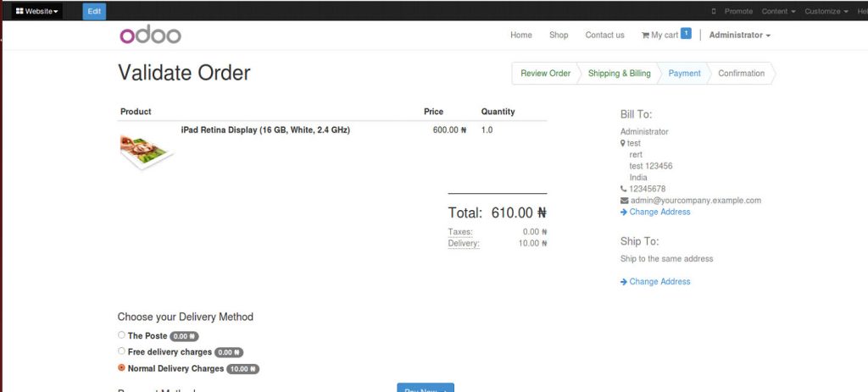Click the Price column header
Screen dimensions: 868x392
pos(433,112)
